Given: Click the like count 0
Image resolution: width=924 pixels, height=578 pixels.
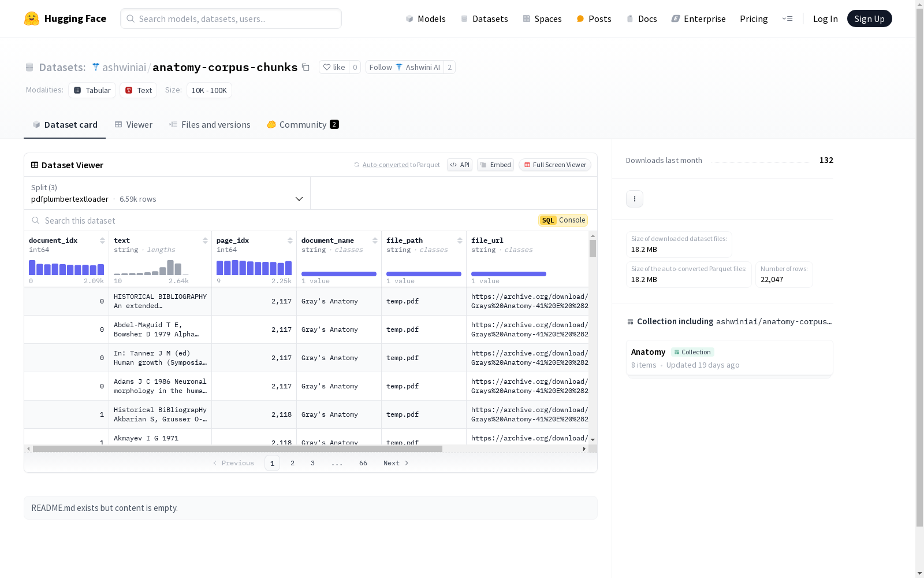Looking at the screenshot, I should [355, 67].
